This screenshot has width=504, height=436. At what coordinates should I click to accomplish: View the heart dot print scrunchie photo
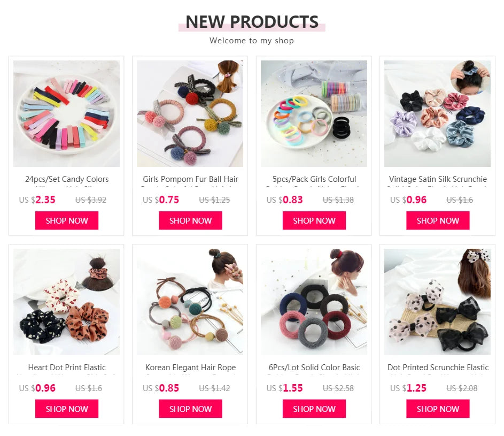point(66,302)
